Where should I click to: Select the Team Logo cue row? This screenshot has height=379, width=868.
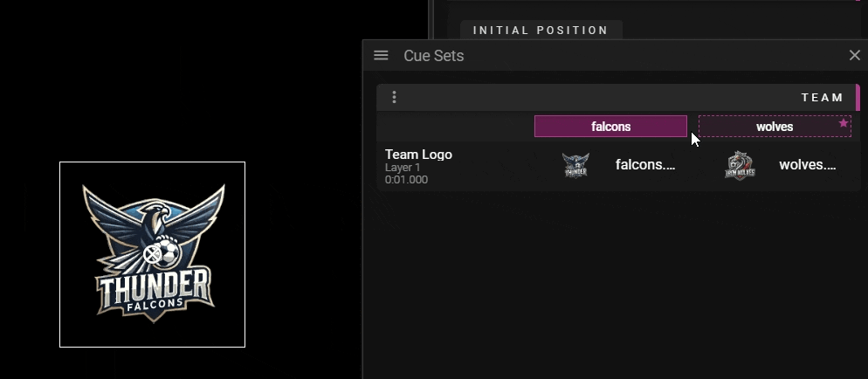click(618, 166)
